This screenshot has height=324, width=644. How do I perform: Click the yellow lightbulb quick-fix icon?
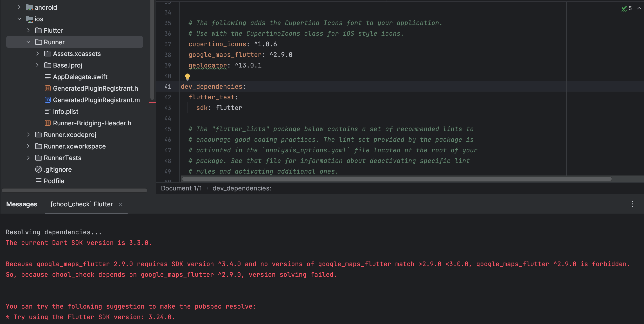click(188, 76)
